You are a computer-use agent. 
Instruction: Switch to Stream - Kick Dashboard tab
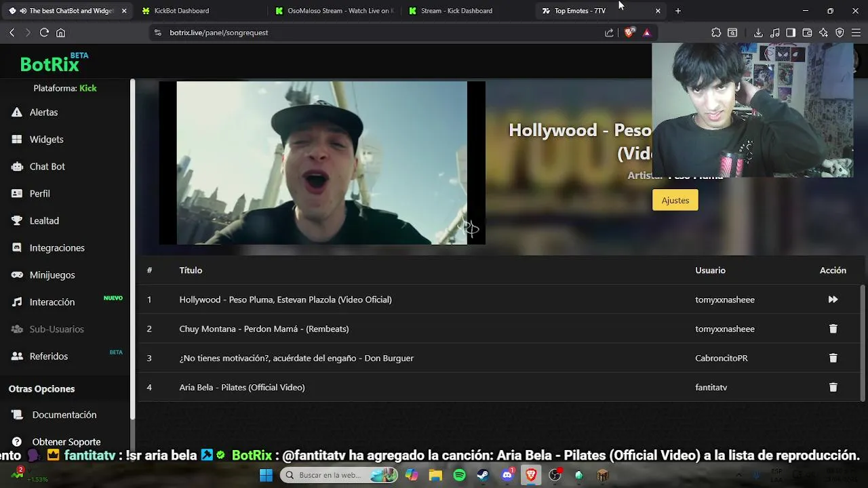click(x=456, y=11)
